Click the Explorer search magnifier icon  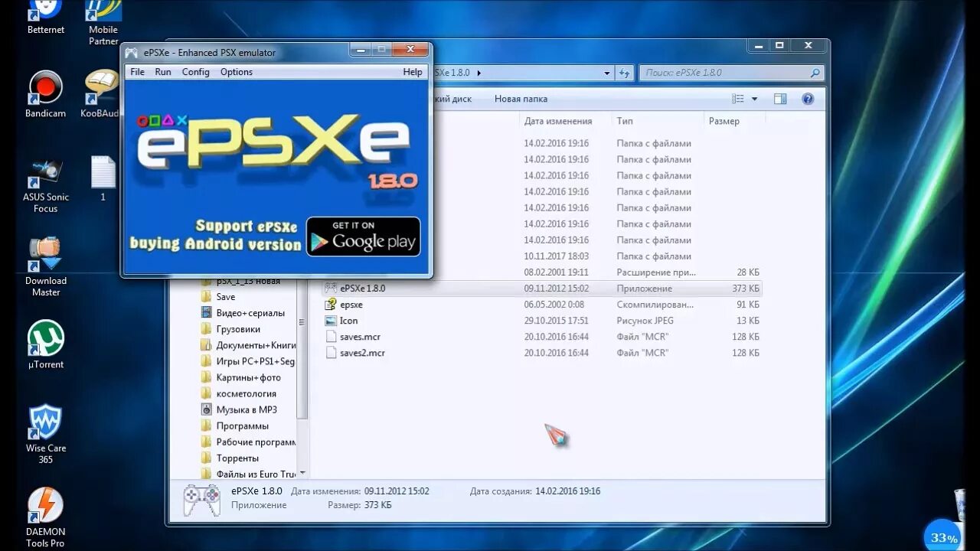[815, 73]
